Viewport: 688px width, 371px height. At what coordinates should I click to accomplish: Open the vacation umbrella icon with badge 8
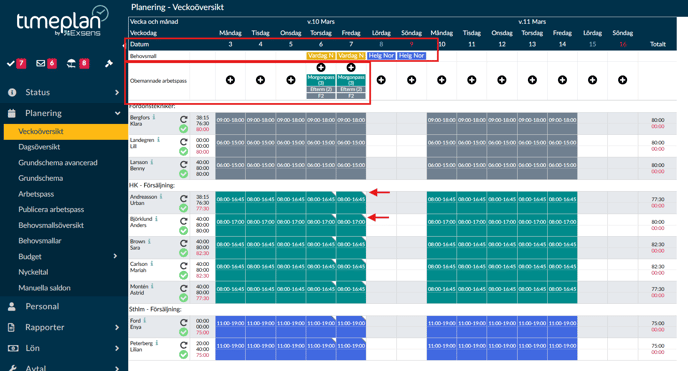78,64
